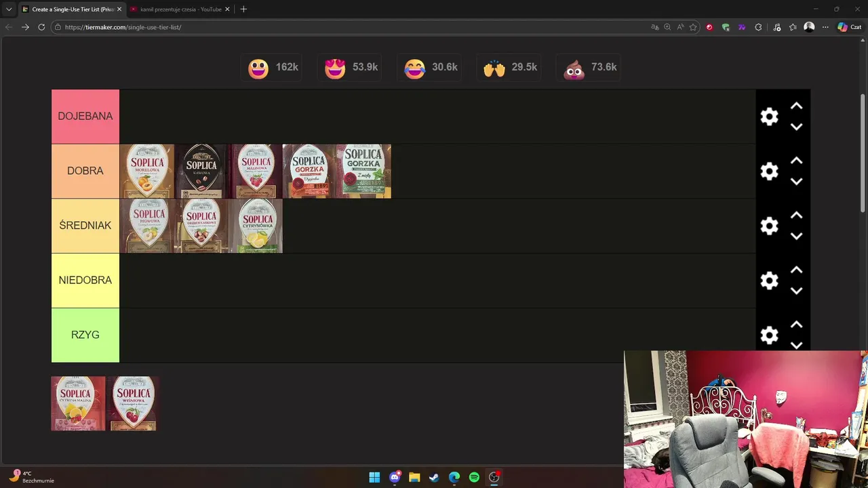Image resolution: width=868 pixels, height=488 pixels.
Task: Pick unranked Soplica Cytryna Malina image
Action: tap(79, 403)
